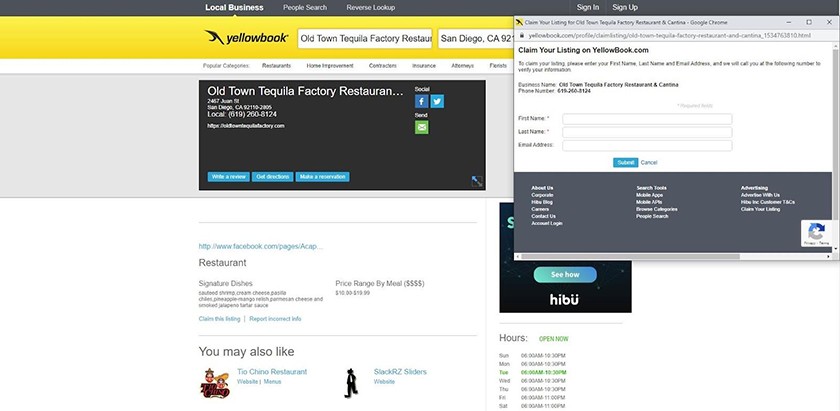Viewport: 840px width, 411px height.
Task: Select Restaurants popular category
Action: 276,66
